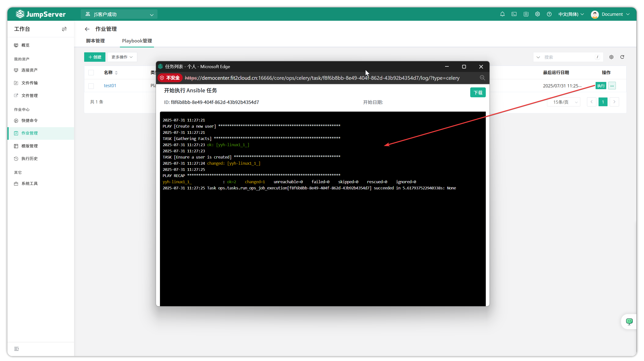Open the test01 row more-actions button
This screenshot has height=361, width=644.
[612, 86]
